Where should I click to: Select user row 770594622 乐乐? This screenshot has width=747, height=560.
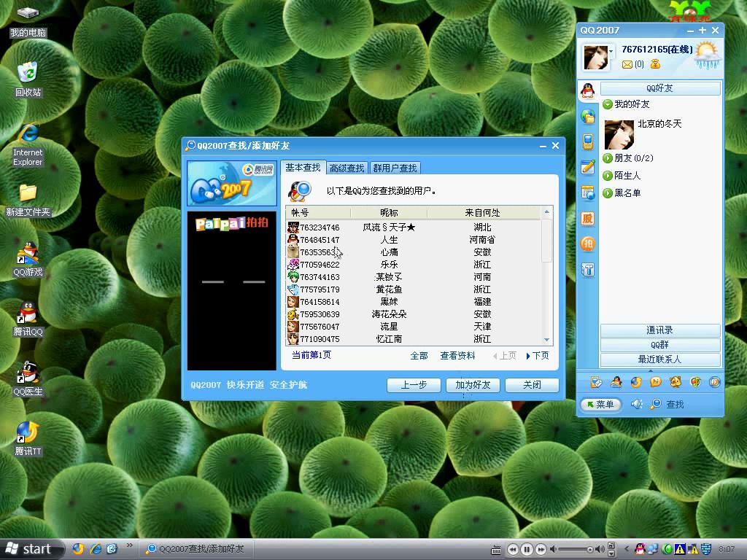pyautogui.click(x=414, y=265)
